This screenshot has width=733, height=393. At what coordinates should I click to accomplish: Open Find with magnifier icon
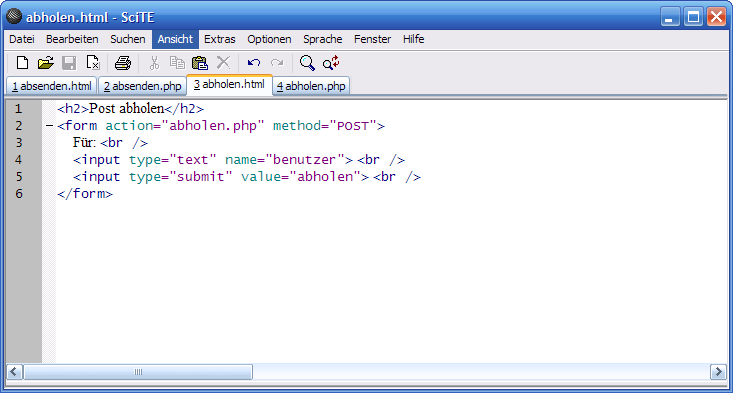(x=307, y=63)
